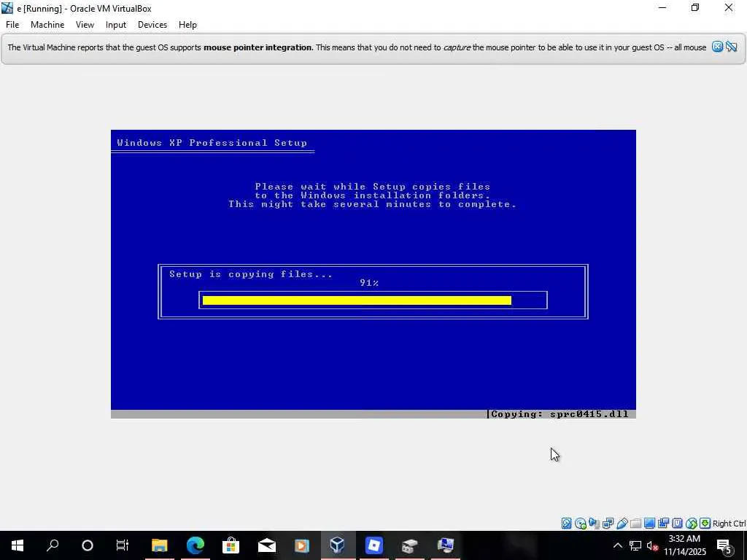Image resolution: width=747 pixels, height=560 pixels.
Task: Launch Microsoft Edge from the taskbar
Action: tap(196, 545)
